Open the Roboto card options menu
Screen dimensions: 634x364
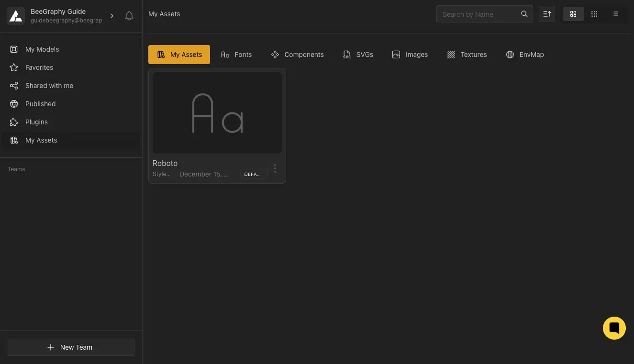275,168
